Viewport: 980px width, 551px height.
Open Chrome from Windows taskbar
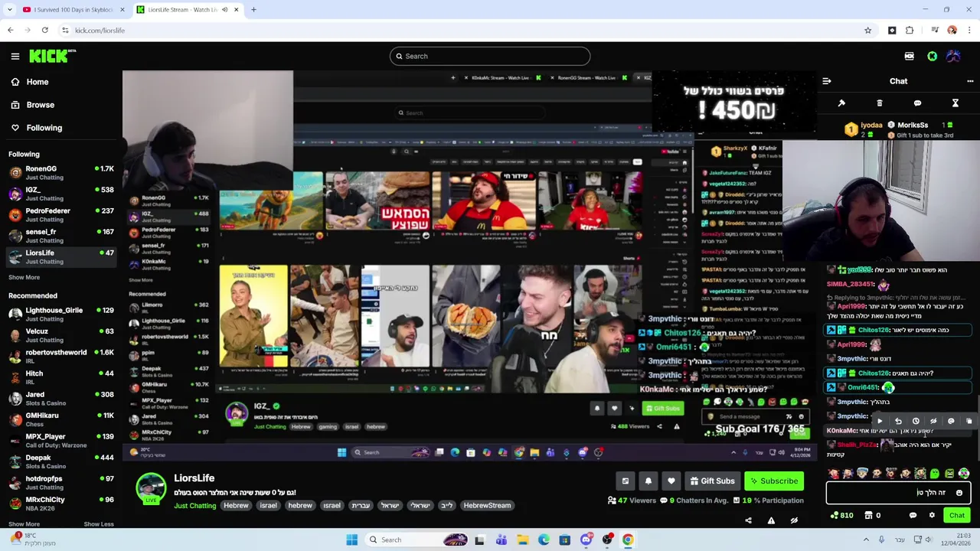coord(628,540)
